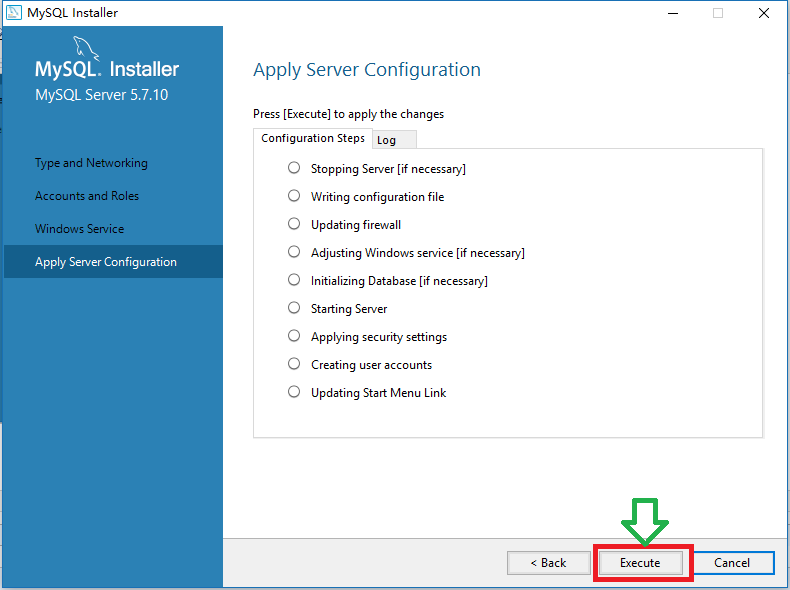Screen dimensions: 790x590
Task: Click the 'Press [Execute] to apply the changes' text
Action: point(349,114)
